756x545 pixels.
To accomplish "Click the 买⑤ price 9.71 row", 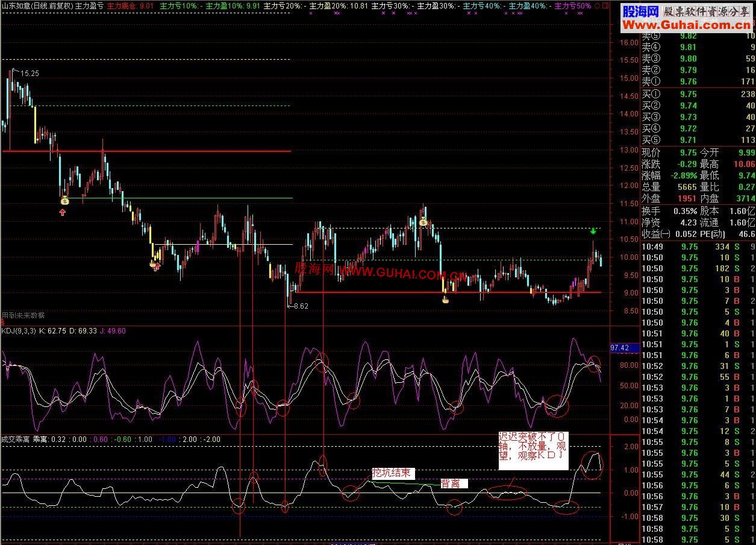I will (698, 140).
